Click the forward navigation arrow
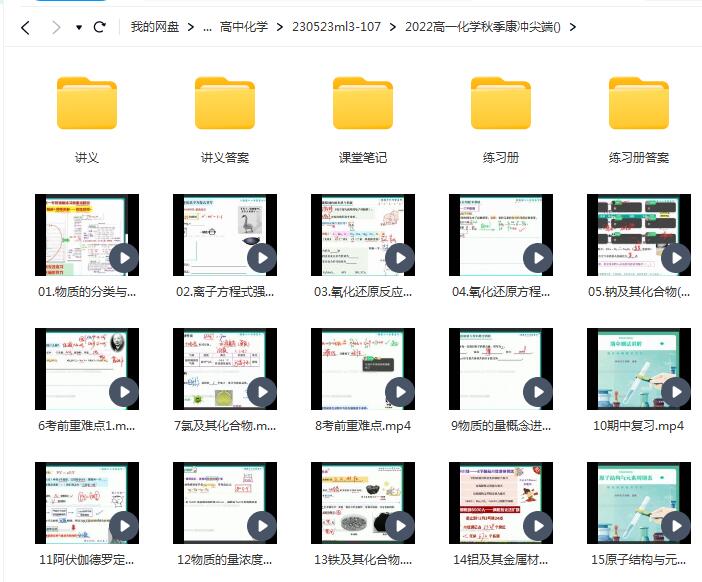 coord(55,27)
